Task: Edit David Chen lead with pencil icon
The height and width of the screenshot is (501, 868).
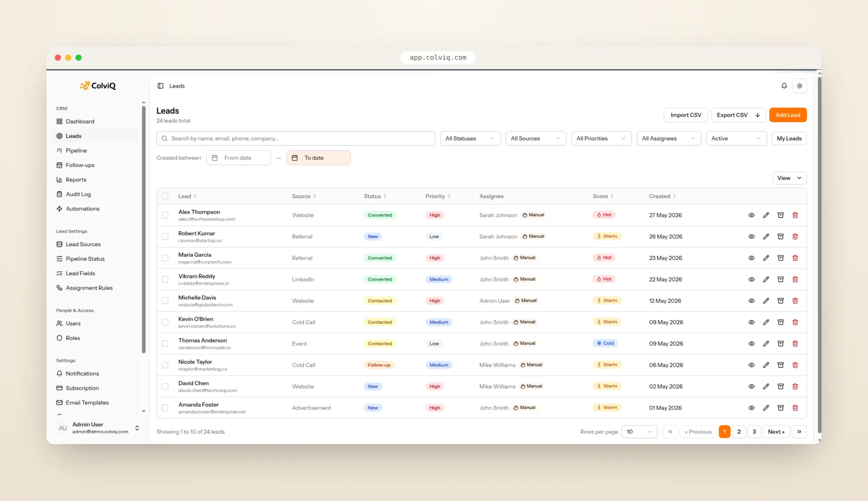Action: pyautogui.click(x=766, y=386)
